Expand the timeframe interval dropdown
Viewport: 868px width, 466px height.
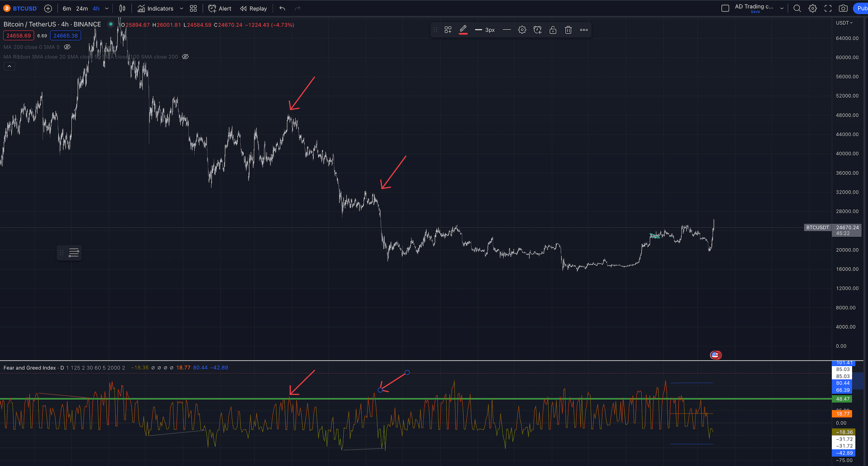(107, 9)
